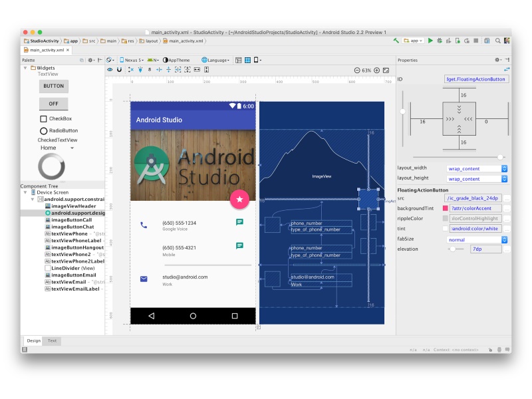Image resolution: width=532 pixels, height=399 pixels.
Task: Open the Language dropdown
Action: point(215,60)
